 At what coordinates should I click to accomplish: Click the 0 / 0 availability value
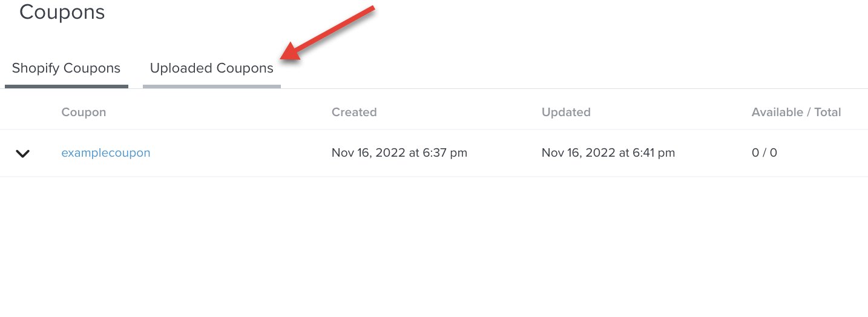pos(764,153)
